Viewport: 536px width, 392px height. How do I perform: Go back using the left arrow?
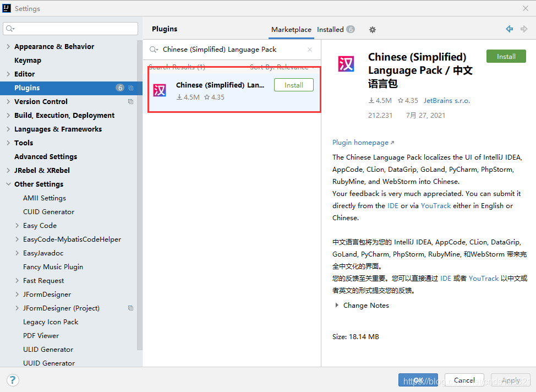pyautogui.click(x=510, y=29)
